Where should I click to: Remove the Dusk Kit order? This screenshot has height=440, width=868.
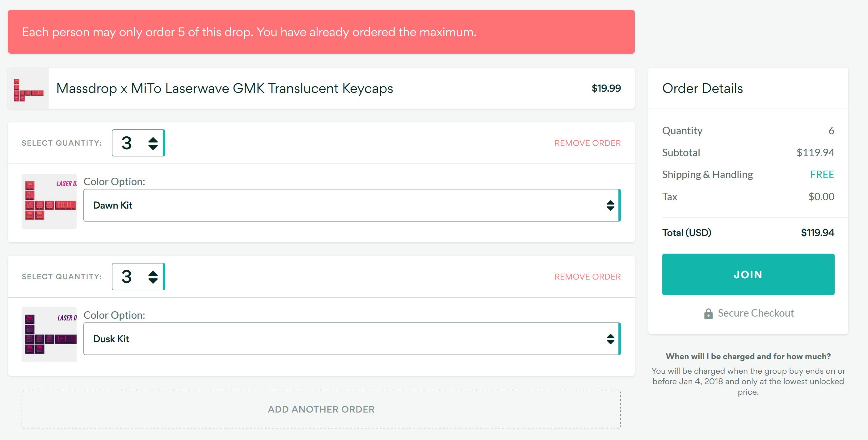(587, 277)
